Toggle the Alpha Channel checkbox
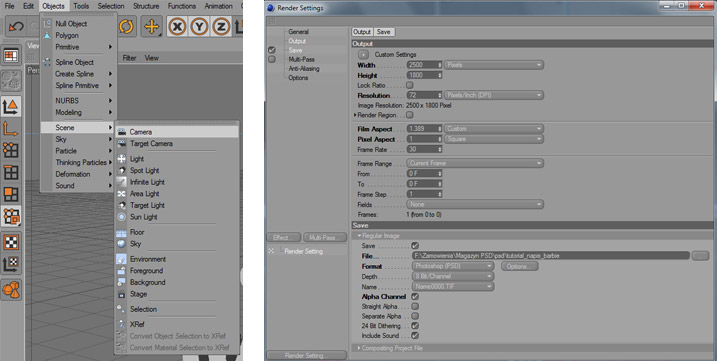Image resolution: width=717 pixels, height=361 pixels. 415,296
